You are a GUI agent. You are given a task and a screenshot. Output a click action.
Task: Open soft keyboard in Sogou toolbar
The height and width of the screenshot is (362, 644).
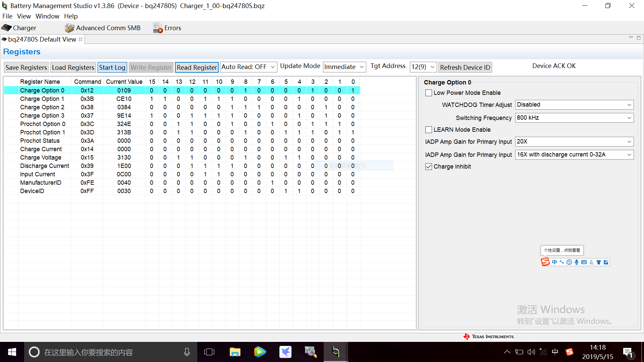[584, 262]
